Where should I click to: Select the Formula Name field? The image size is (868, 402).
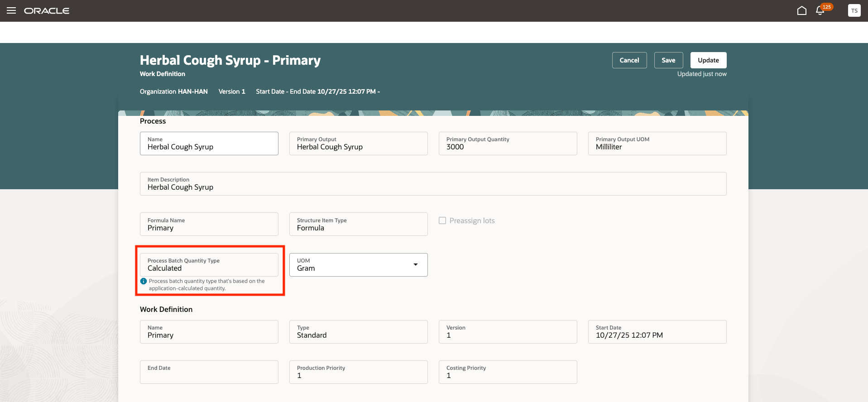[x=209, y=224]
